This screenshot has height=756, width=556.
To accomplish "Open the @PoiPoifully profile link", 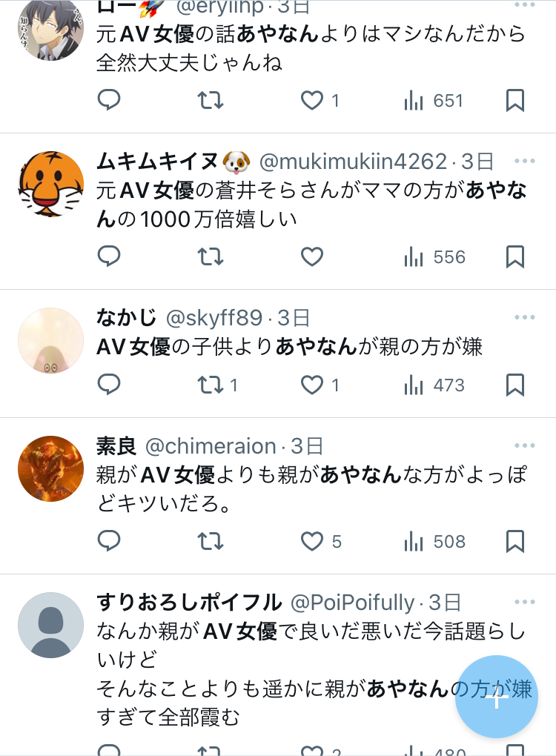I will (352, 602).
